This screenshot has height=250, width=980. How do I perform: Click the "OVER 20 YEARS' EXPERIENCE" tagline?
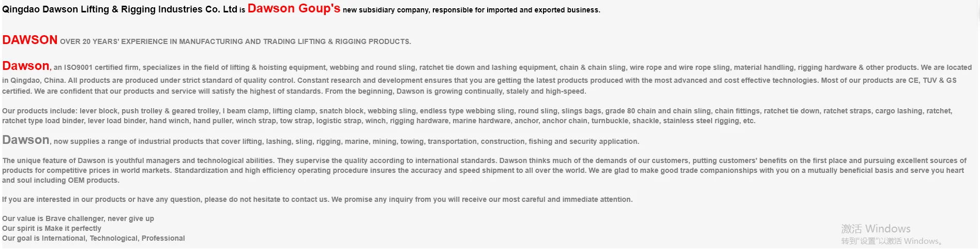[235, 41]
